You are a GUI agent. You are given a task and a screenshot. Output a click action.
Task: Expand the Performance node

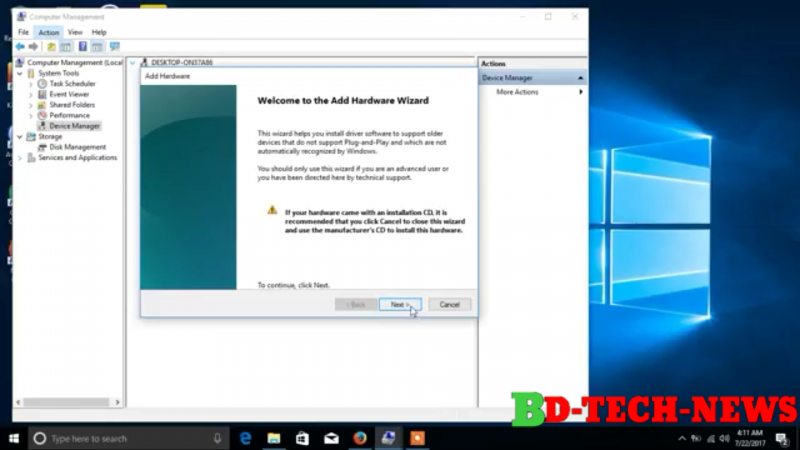point(31,116)
